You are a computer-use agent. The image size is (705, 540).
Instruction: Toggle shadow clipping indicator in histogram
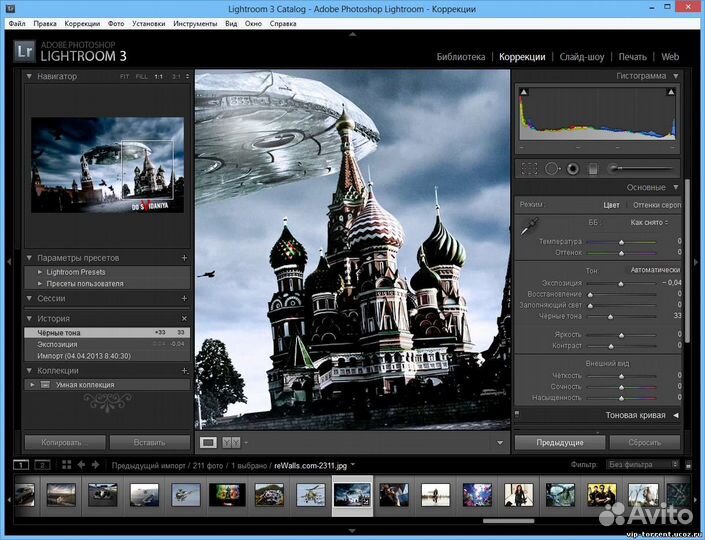(x=523, y=92)
